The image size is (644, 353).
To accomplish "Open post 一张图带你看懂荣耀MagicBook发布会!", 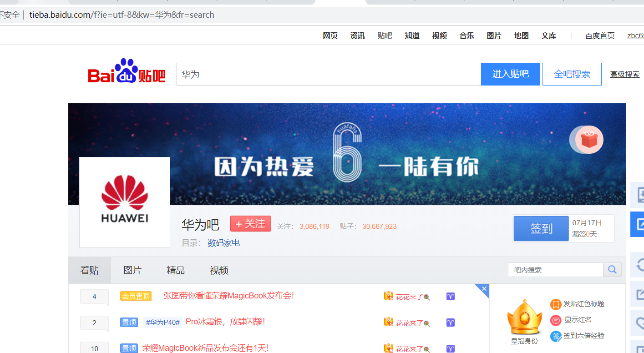I will click(225, 296).
